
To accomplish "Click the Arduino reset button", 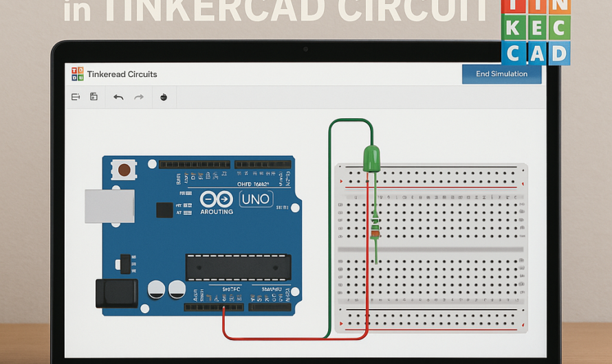I will click(124, 170).
